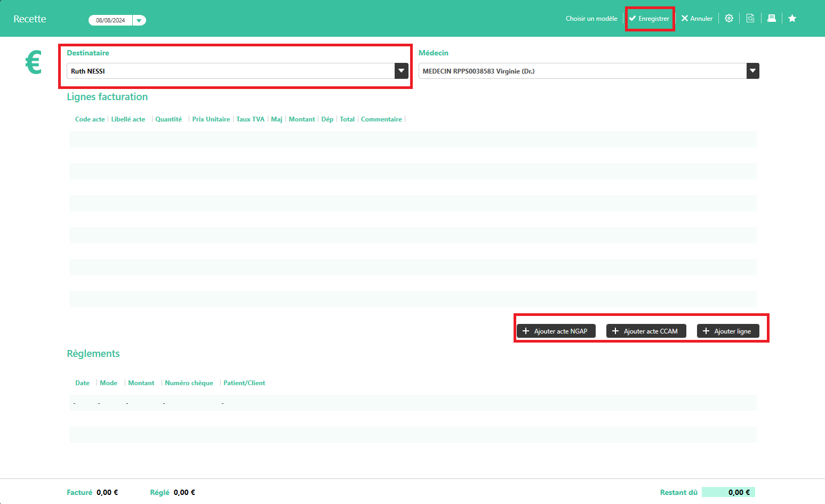Click the Ruth NESSI recipient field
The image size is (825, 504).
coord(230,71)
